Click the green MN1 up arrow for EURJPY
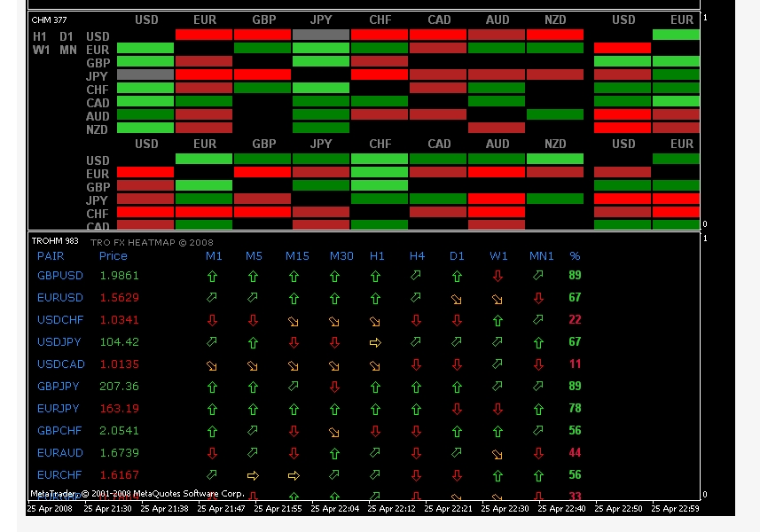The image size is (760, 532). point(538,409)
